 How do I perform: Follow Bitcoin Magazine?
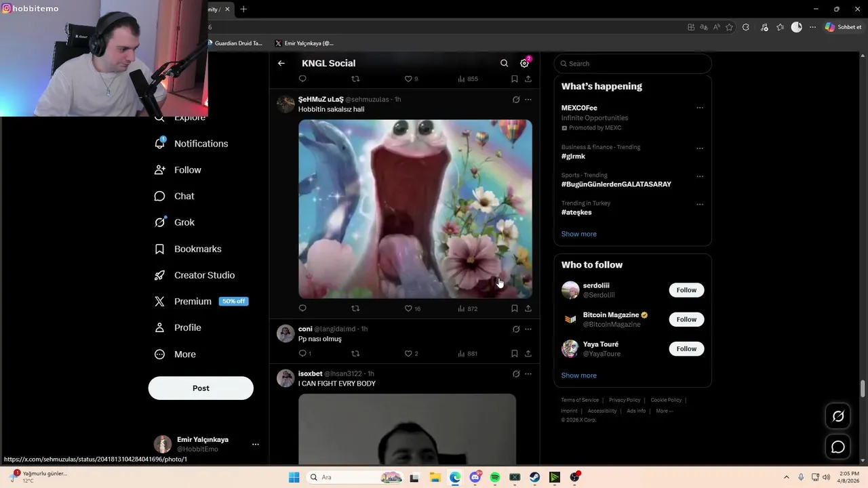(686, 319)
